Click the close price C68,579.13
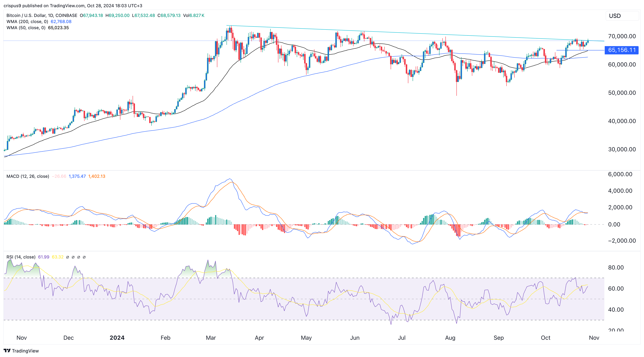Image resolution: width=644 pixels, height=357 pixels. [x=169, y=15]
